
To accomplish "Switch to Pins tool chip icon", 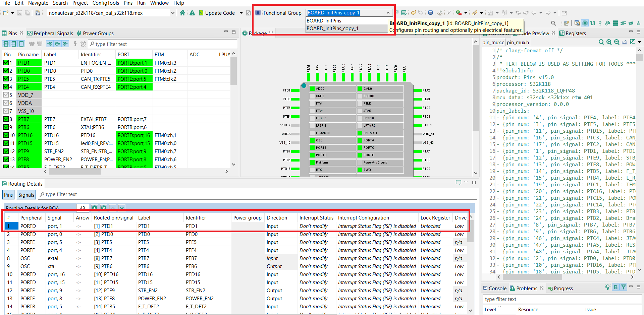I will click(585, 23).
